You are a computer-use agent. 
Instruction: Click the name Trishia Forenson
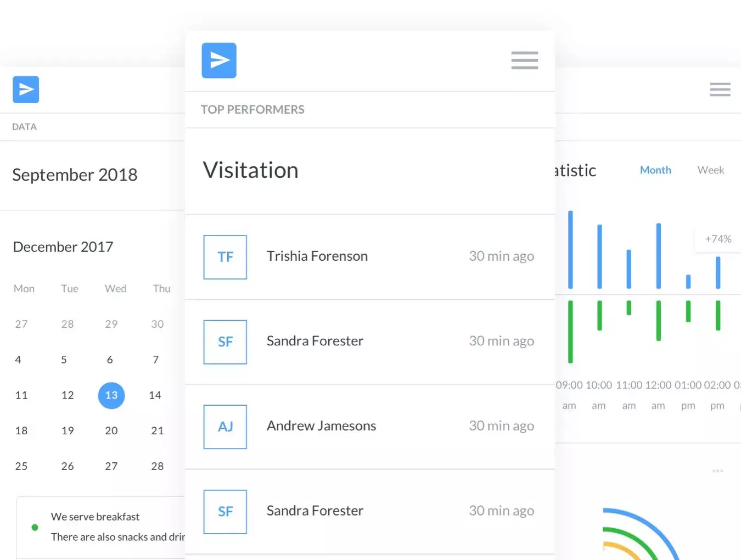317,256
